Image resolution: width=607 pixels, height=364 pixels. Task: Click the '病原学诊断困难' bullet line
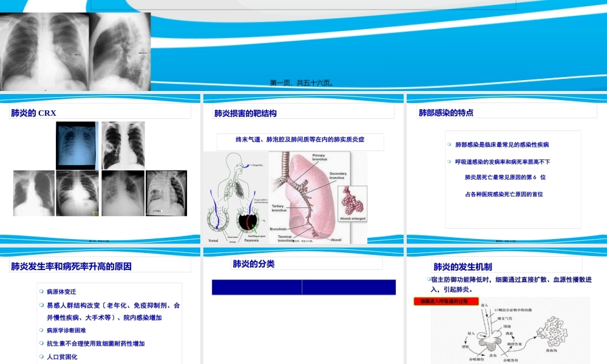point(66,331)
